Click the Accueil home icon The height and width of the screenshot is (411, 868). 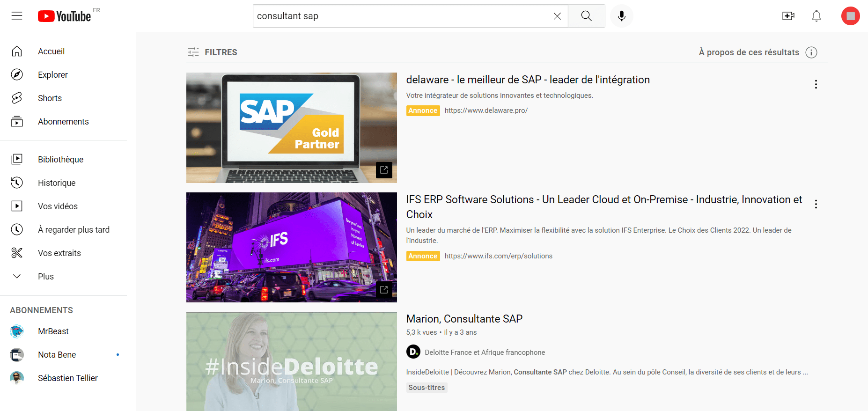pos(17,51)
